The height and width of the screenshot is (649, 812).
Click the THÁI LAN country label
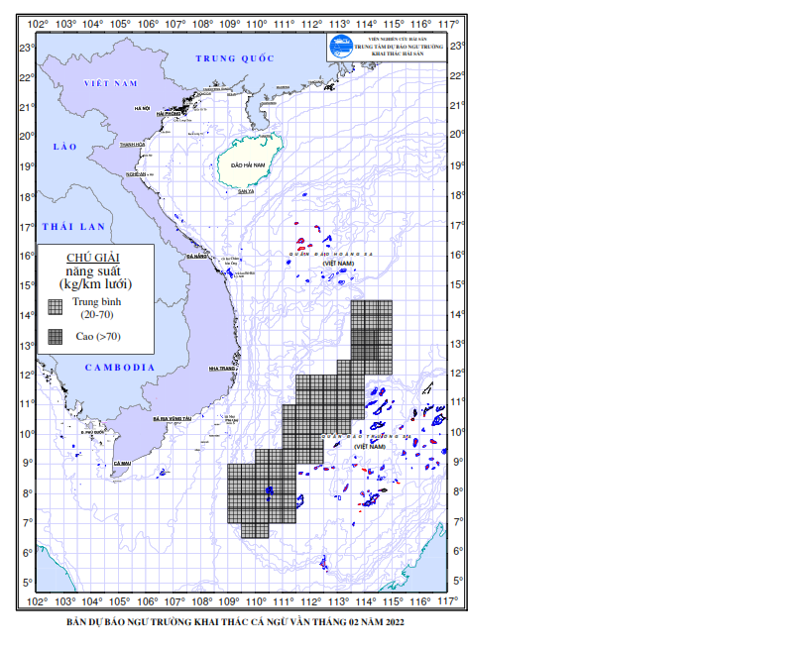[72, 227]
